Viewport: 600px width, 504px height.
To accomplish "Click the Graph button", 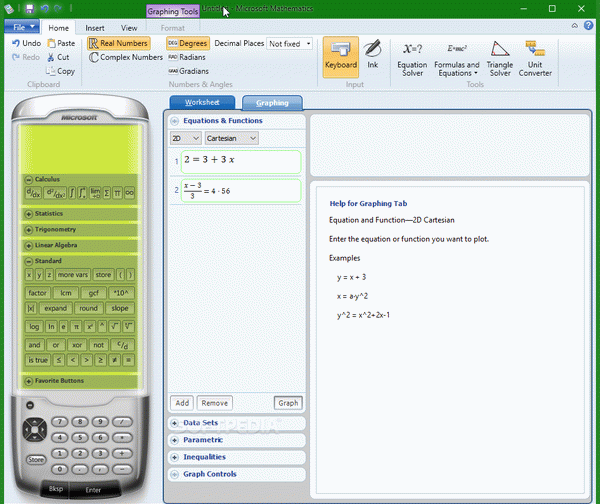I will click(x=288, y=403).
